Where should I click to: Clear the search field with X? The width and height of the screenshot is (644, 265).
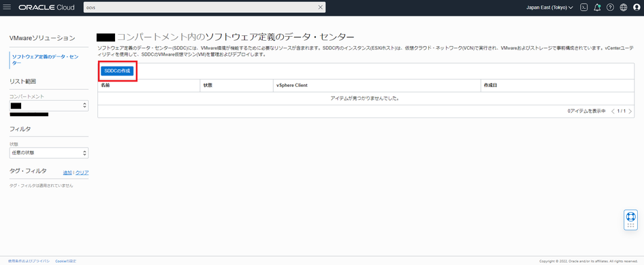pos(321,7)
